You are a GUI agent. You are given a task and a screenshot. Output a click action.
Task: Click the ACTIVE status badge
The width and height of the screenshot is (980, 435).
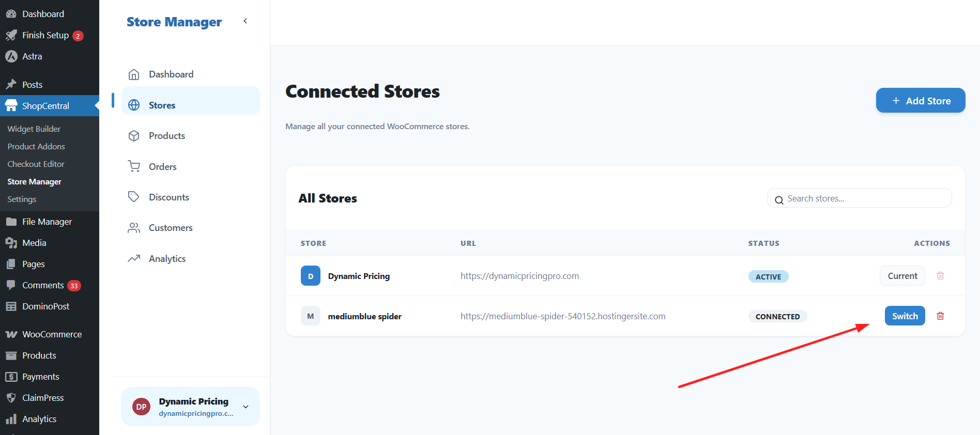(x=768, y=276)
